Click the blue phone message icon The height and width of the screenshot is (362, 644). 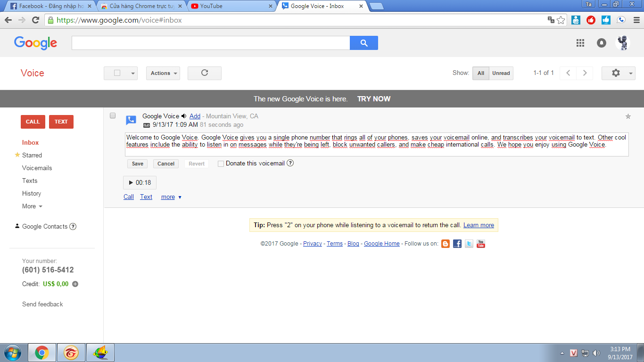[131, 120]
